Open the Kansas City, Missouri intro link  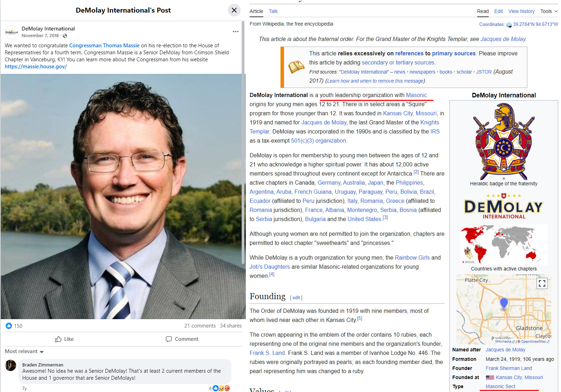[x=410, y=114]
